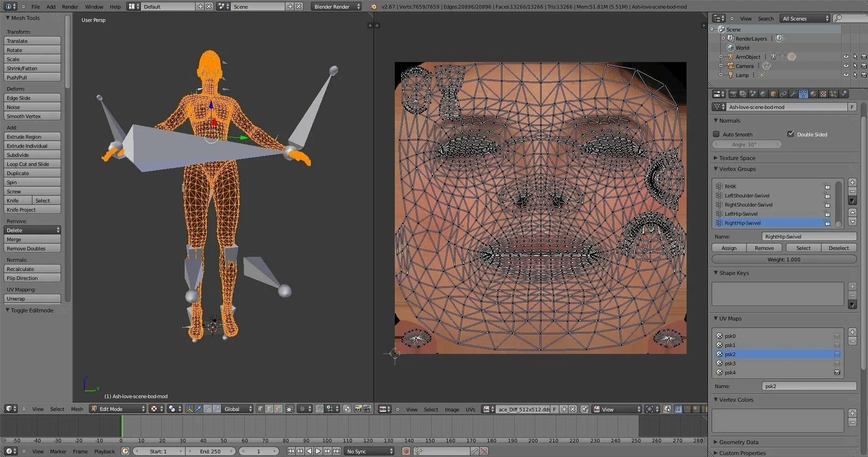This screenshot has width=868, height=457.
Task: Switch to face select mode icon
Action: 278,409
